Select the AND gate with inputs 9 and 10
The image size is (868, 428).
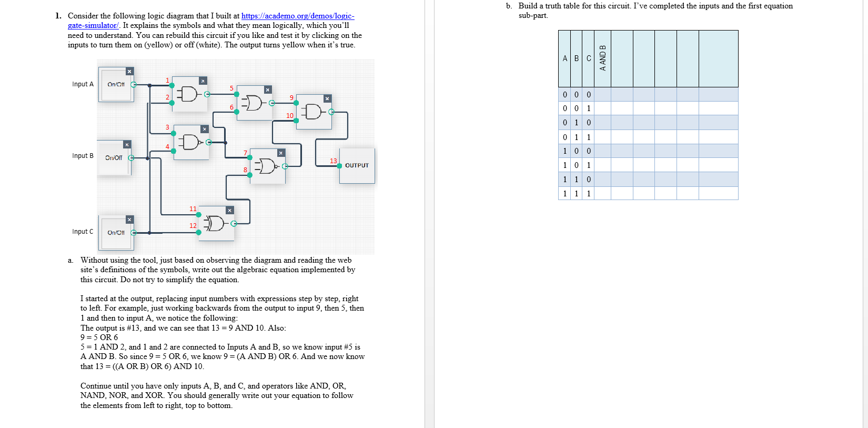(x=314, y=112)
